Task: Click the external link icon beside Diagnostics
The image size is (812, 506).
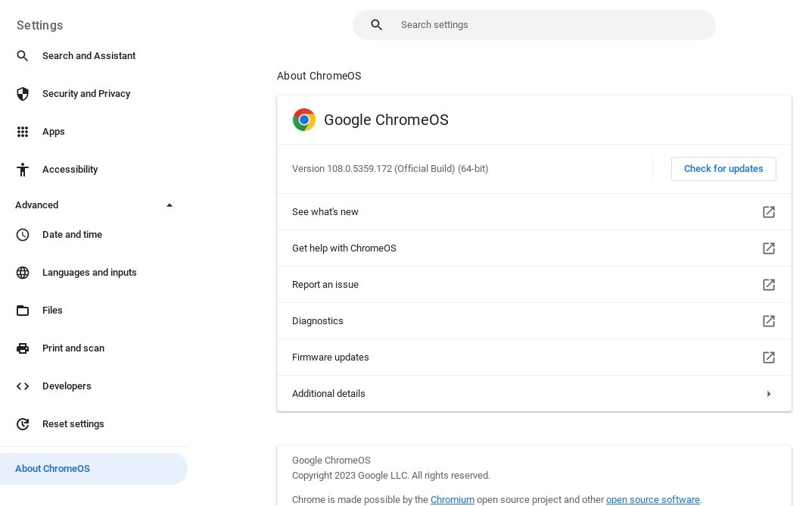Action: (x=769, y=321)
